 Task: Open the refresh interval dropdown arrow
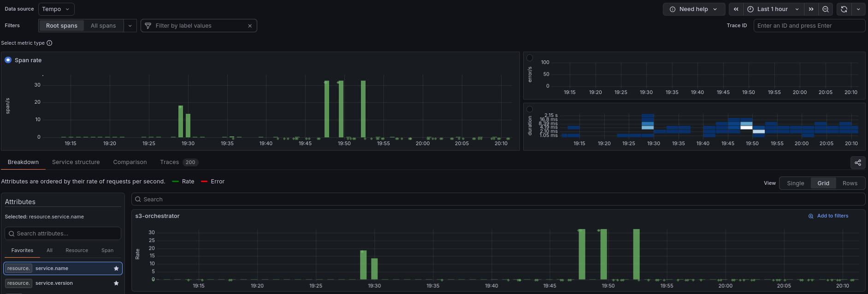[858, 9]
